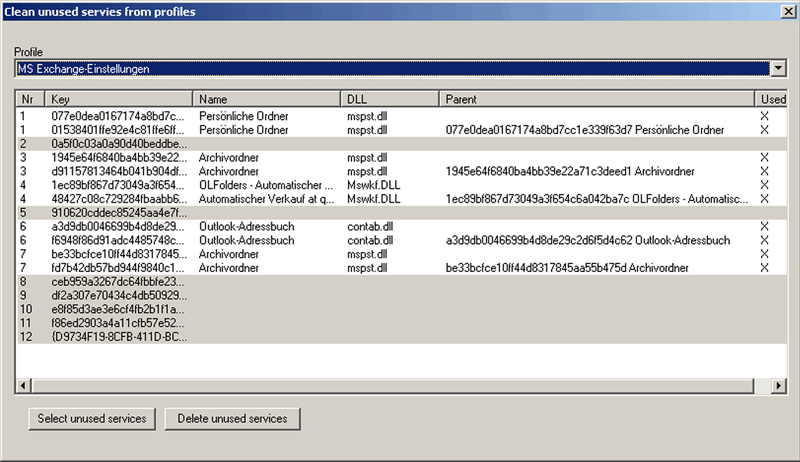Sort by the Parent column header

[596, 99]
